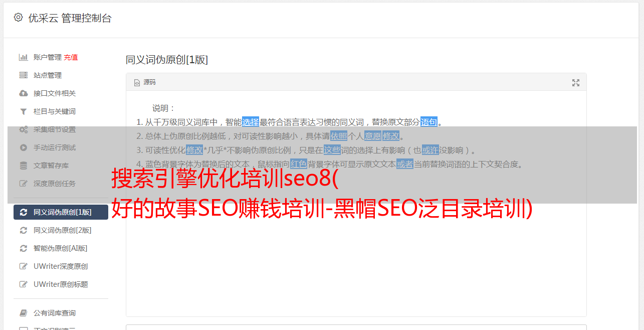Image resolution: width=644 pixels, height=330 pixels.
Task: Click the 手动运行测试 play icon
Action: (23, 147)
